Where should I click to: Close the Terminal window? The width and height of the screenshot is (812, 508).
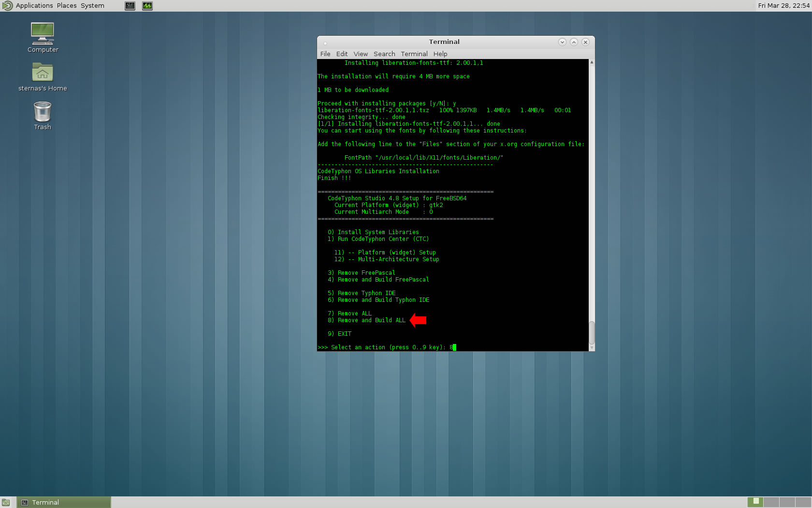click(585, 42)
